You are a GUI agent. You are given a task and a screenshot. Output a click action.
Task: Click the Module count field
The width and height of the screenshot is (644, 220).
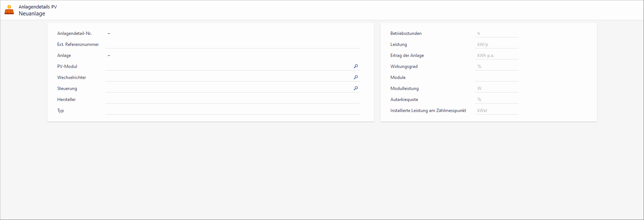(496, 77)
